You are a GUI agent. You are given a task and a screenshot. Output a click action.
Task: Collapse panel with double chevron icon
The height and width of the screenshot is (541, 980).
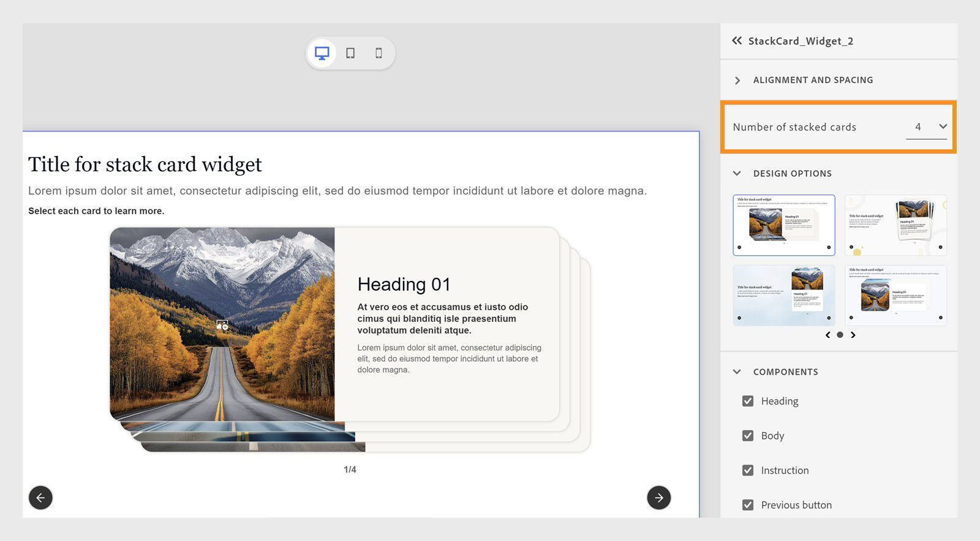pos(737,41)
